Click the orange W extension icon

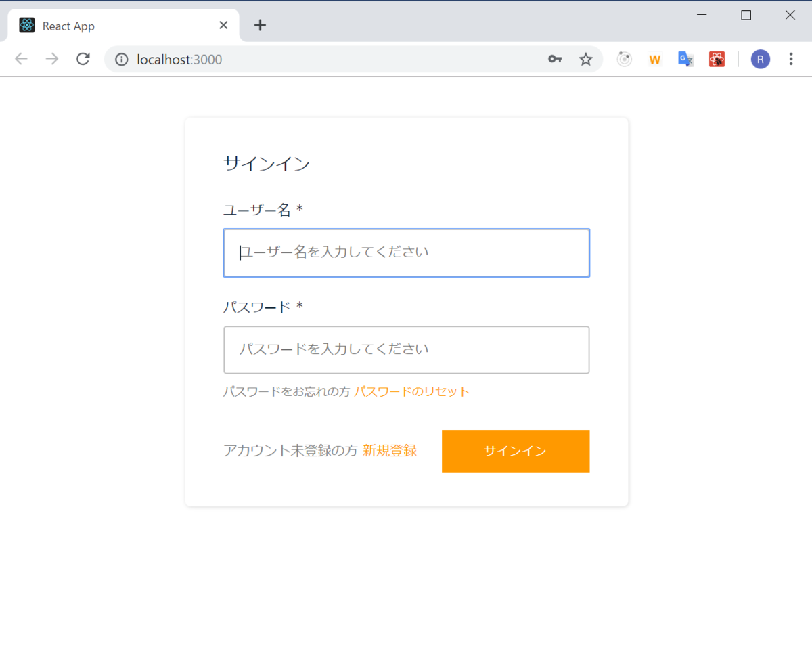(654, 60)
